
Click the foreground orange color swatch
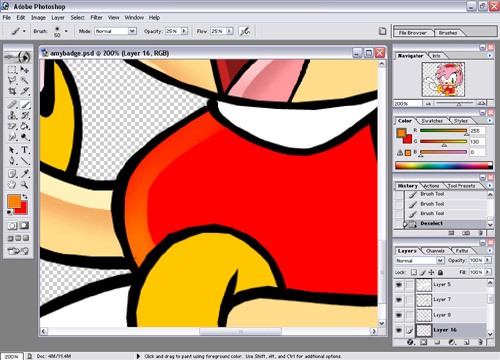[14, 201]
